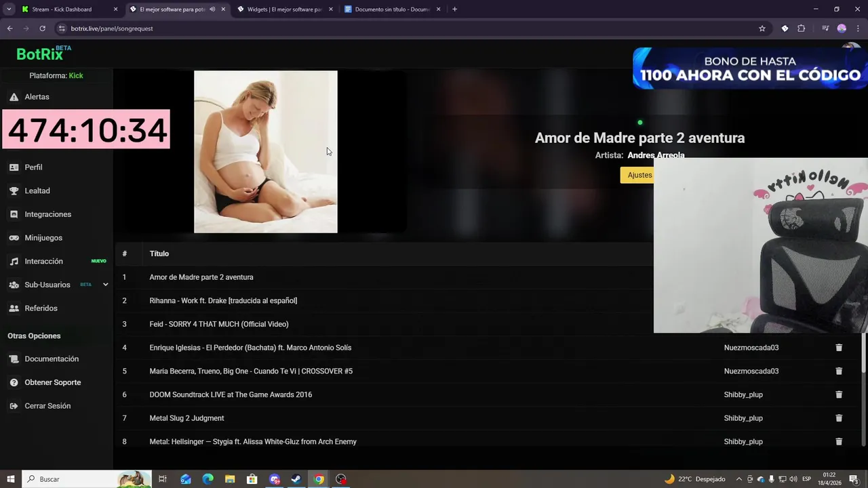The width and height of the screenshot is (868, 488).
Task: Click the address bar URL
Action: pyautogui.click(x=112, y=28)
